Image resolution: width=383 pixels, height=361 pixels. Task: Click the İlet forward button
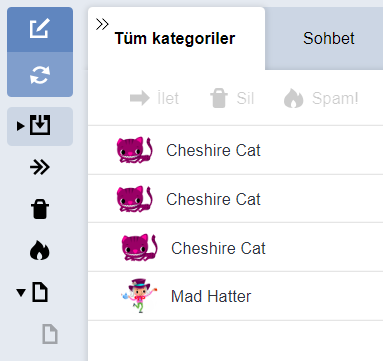[x=154, y=98]
